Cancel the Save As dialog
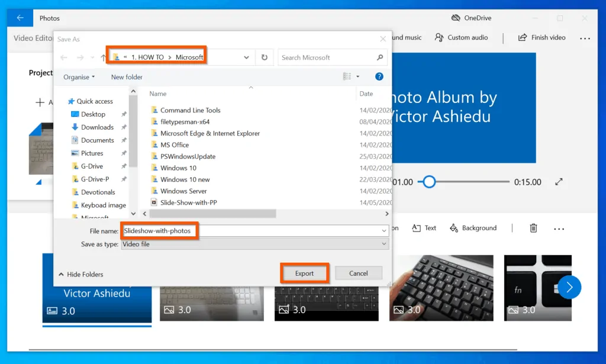The width and height of the screenshot is (606, 364). pyautogui.click(x=358, y=273)
